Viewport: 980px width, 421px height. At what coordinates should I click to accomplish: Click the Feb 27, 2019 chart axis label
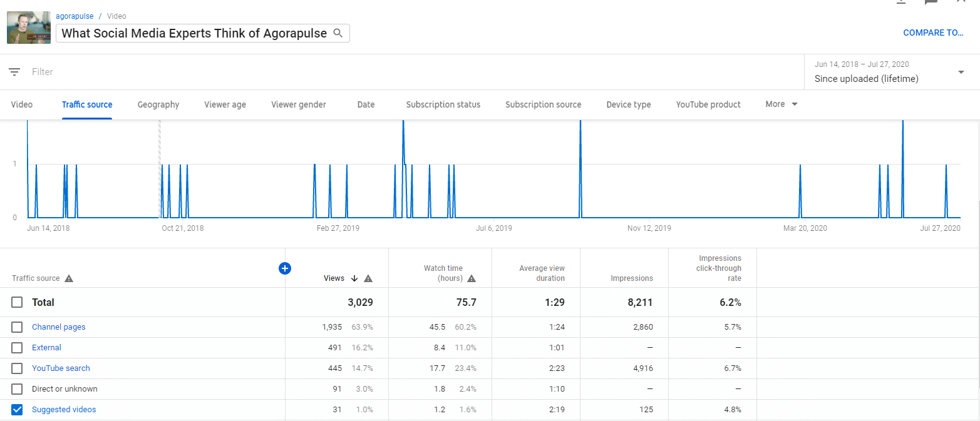[338, 228]
